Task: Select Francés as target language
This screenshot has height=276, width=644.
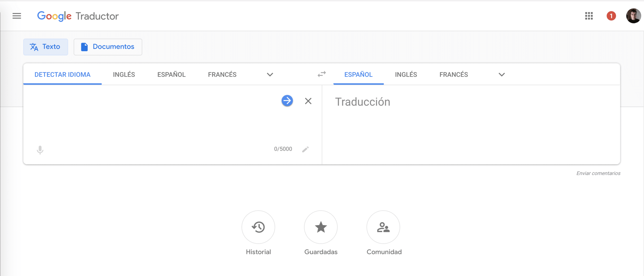Action: (454, 74)
